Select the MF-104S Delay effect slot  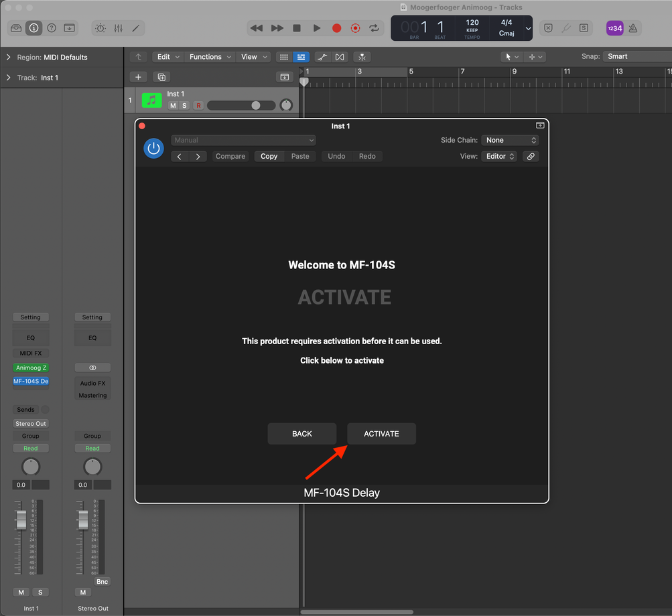[31, 381]
